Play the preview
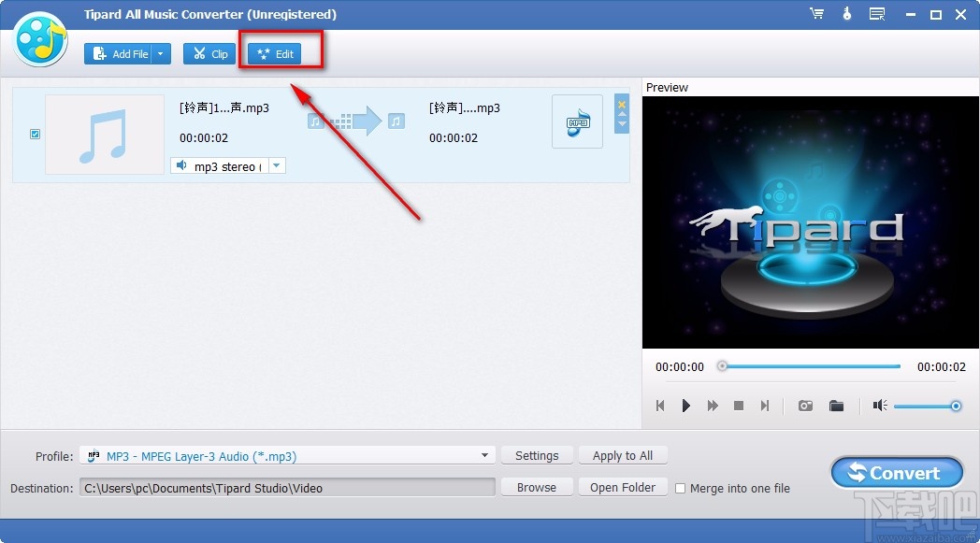The image size is (980, 543). [x=685, y=406]
